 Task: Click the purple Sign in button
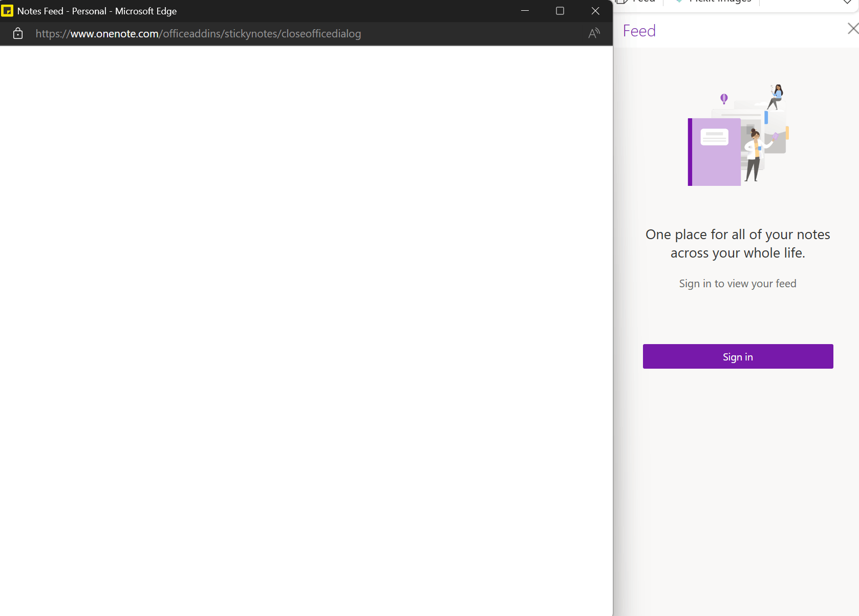738,356
